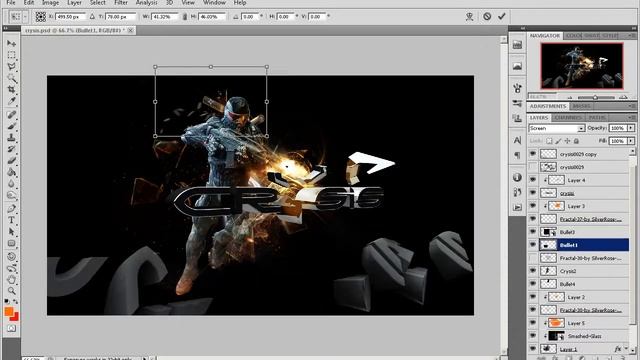Screen dimensions: 640x360
Task: Select the Clone Stamp tool
Action: tap(11, 138)
